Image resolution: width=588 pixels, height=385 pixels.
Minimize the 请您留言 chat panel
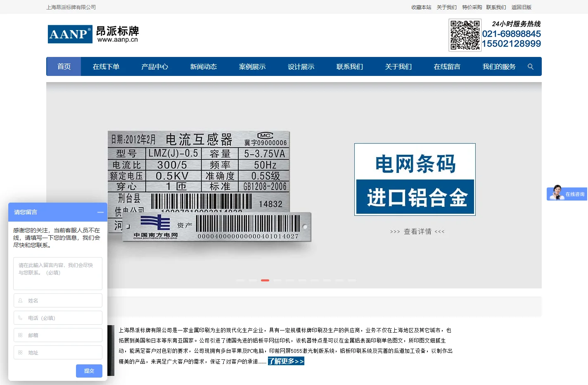(100, 212)
